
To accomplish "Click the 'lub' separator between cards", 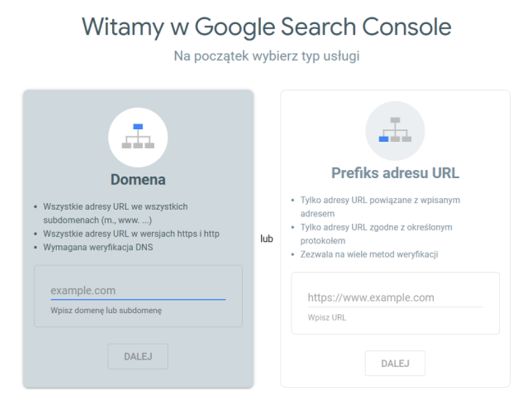I will (x=266, y=239).
